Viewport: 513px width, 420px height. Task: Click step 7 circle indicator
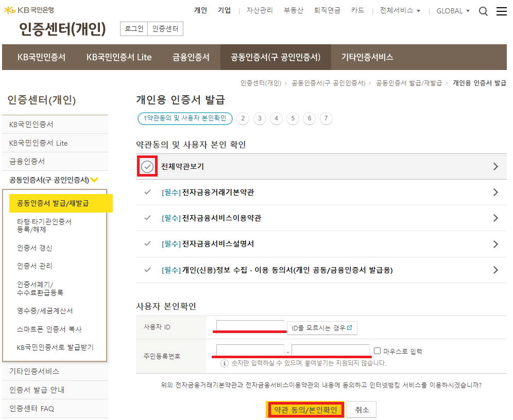pyautogui.click(x=326, y=118)
